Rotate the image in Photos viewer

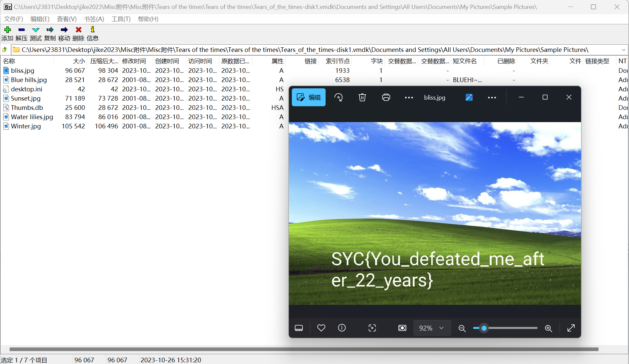click(338, 97)
